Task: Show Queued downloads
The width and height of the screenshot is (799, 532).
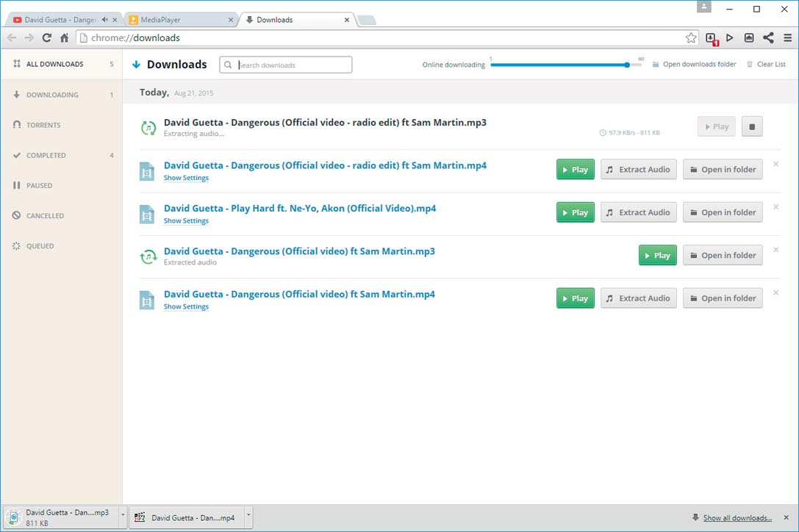Action: coord(62,246)
